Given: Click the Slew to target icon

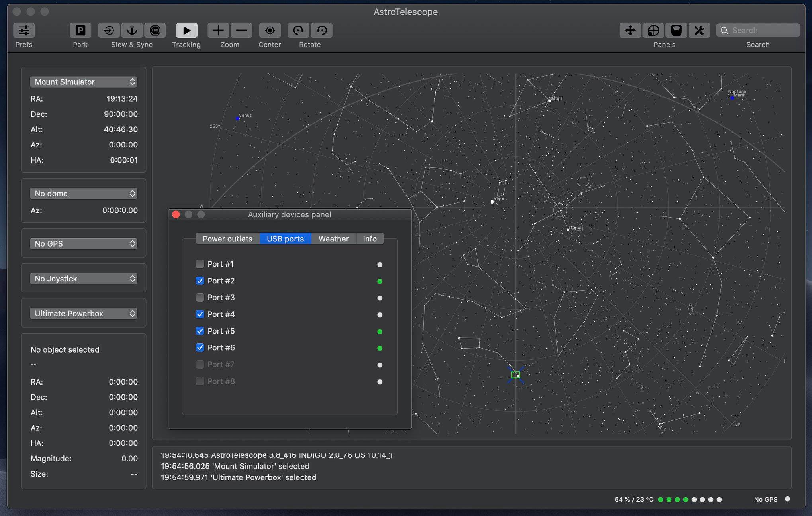Looking at the screenshot, I should [109, 30].
